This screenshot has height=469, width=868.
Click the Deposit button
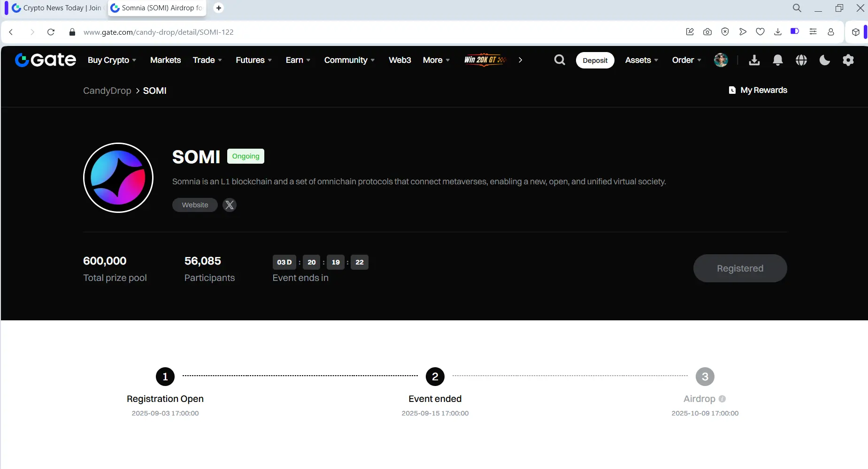point(595,60)
